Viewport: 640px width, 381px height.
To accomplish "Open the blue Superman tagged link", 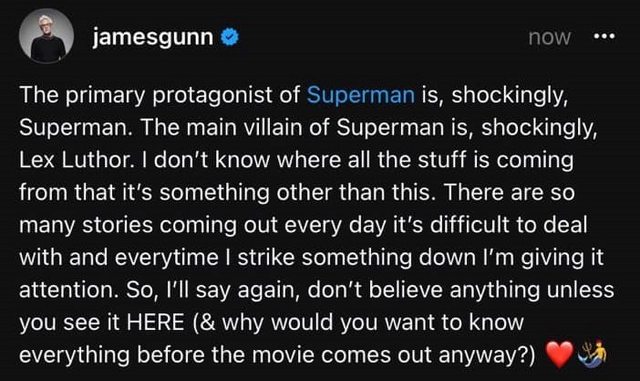I will 361,95.
